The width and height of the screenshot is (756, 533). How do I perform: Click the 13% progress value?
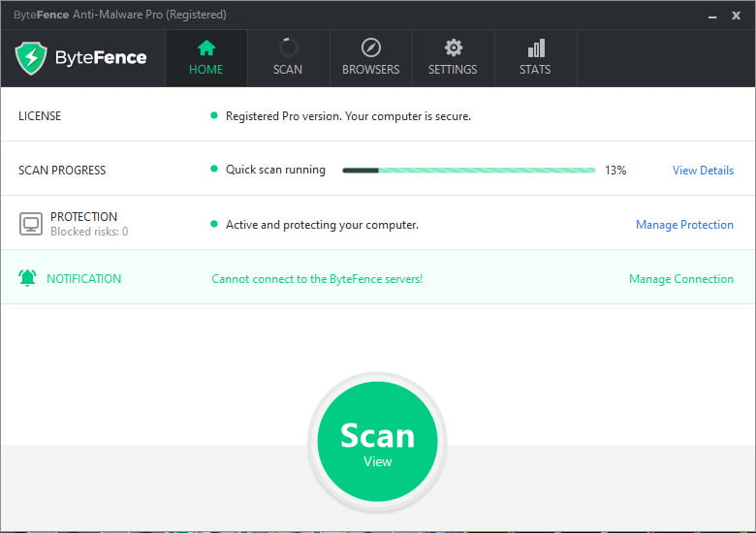click(x=615, y=171)
